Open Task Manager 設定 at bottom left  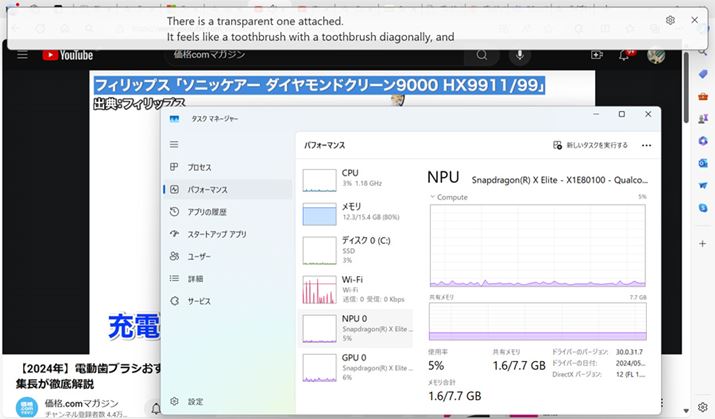pos(195,401)
